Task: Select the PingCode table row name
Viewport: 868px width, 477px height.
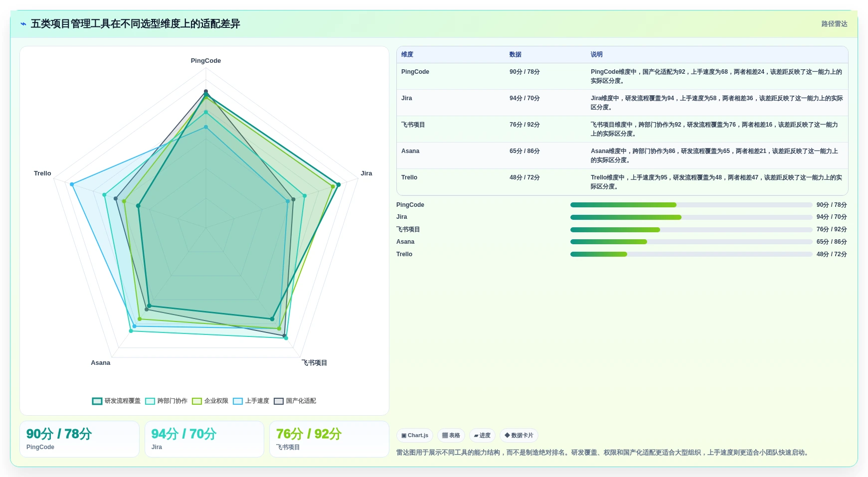Action: (415, 72)
